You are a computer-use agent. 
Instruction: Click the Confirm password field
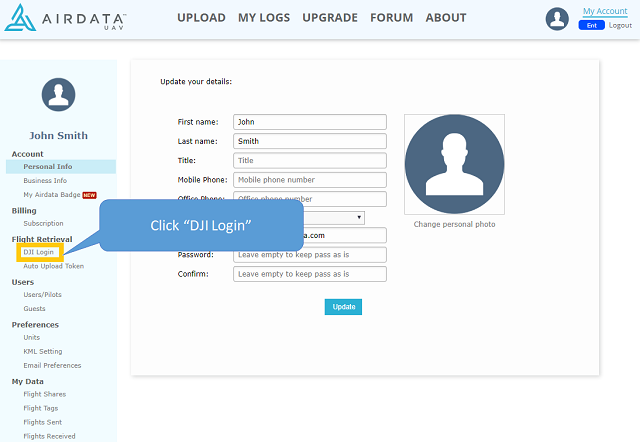(310, 274)
